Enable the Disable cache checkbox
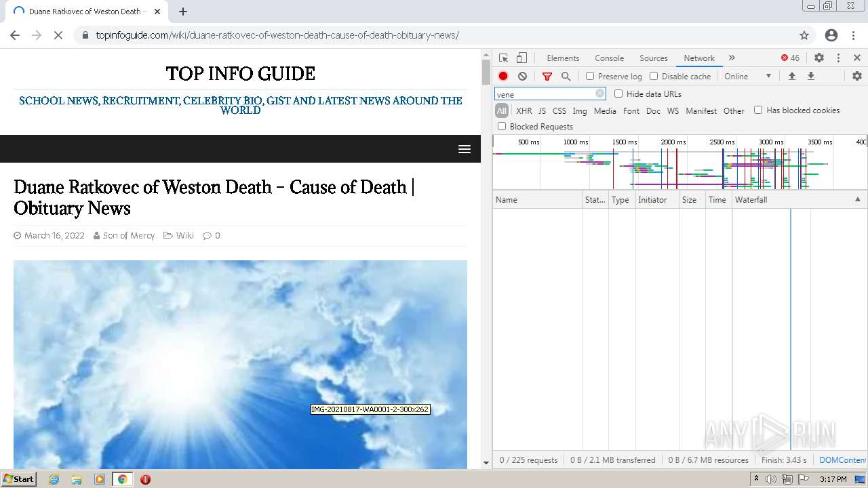This screenshot has height=488, width=868. tap(654, 77)
